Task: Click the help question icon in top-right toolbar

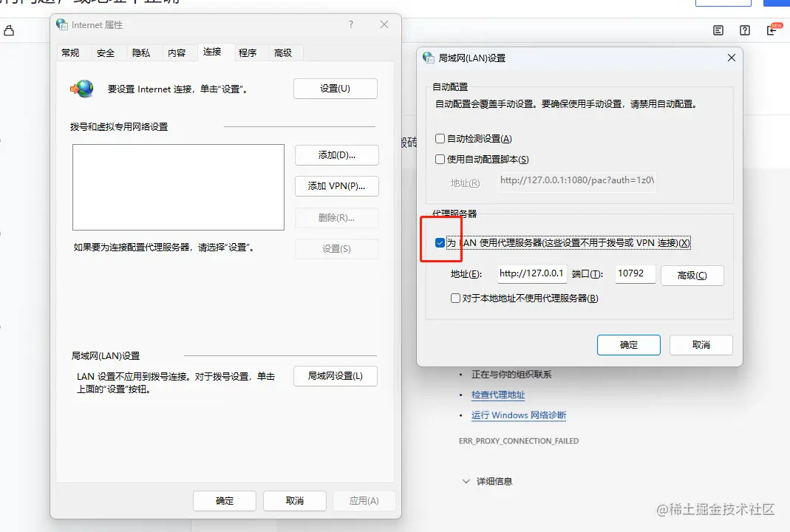Action: click(745, 31)
